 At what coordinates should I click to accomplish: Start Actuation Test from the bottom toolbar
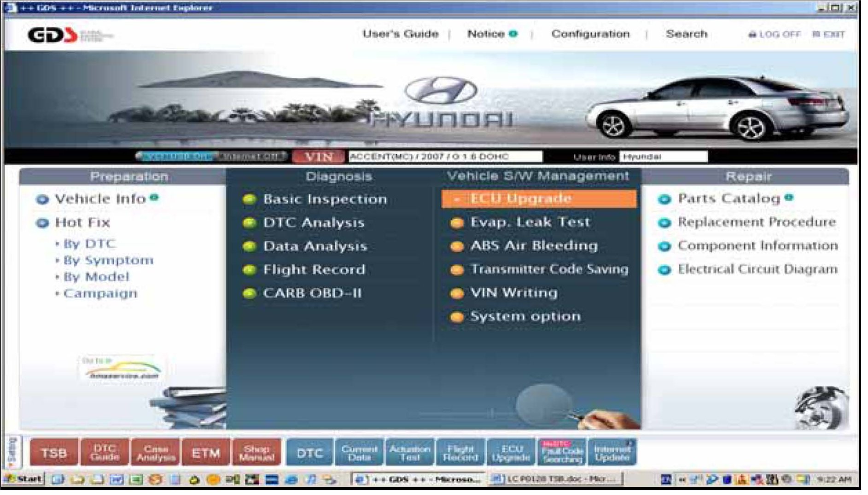(x=410, y=453)
